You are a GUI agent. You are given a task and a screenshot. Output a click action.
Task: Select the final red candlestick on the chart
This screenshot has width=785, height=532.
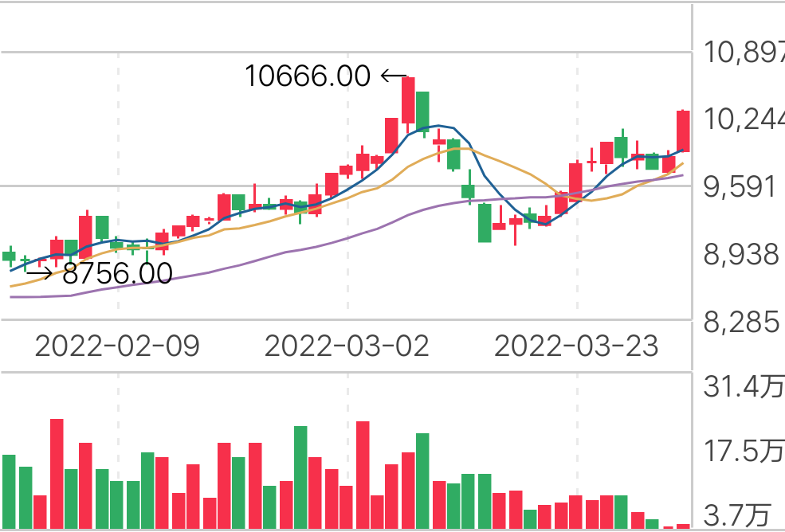click(683, 131)
